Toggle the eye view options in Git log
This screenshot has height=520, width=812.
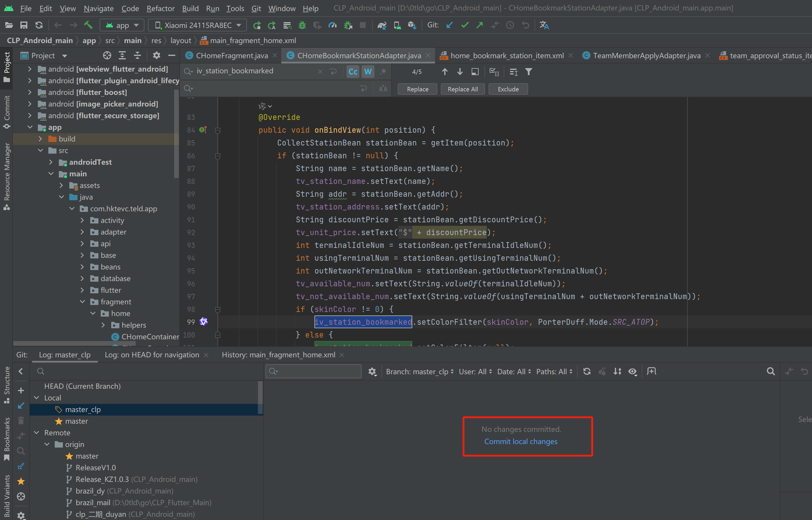click(x=632, y=371)
